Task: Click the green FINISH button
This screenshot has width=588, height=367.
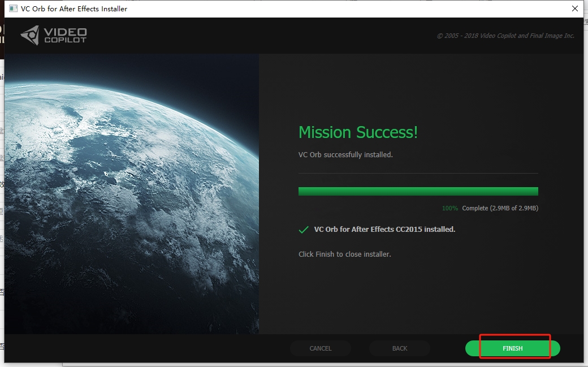Action: [x=513, y=348]
